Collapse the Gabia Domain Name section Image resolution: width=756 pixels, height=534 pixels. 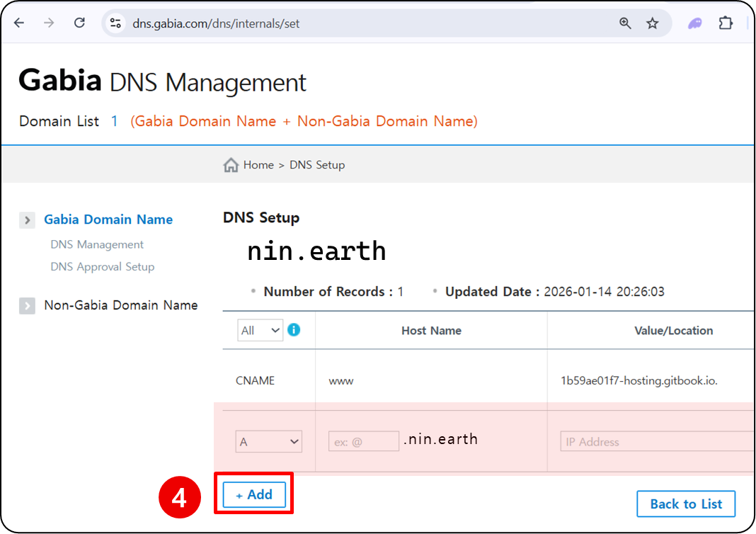point(27,220)
